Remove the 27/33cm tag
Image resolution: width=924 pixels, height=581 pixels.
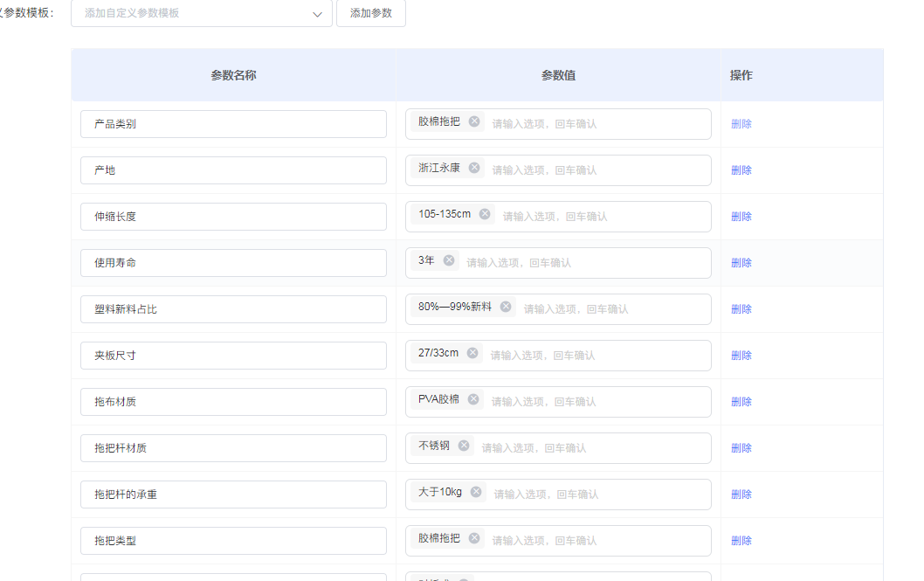[x=472, y=353]
